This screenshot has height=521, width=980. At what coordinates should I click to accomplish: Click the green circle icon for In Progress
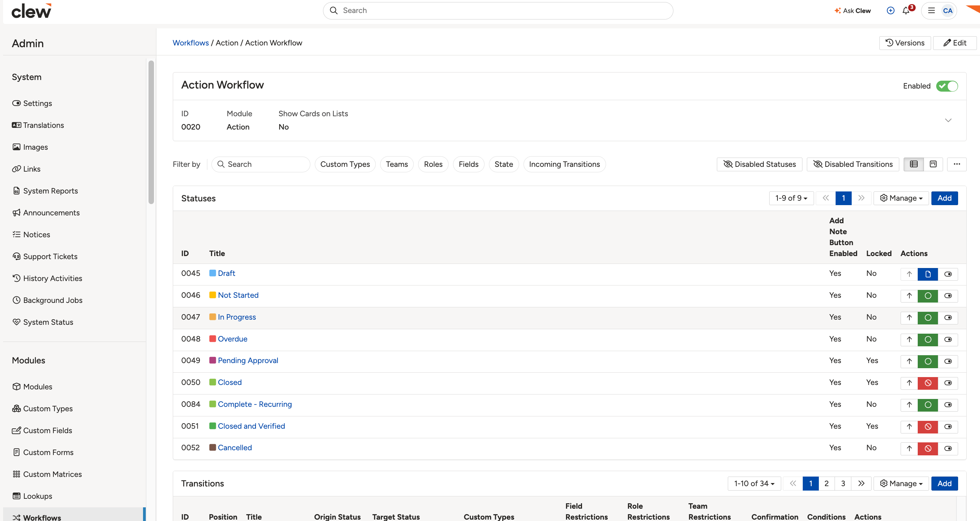[928, 318]
